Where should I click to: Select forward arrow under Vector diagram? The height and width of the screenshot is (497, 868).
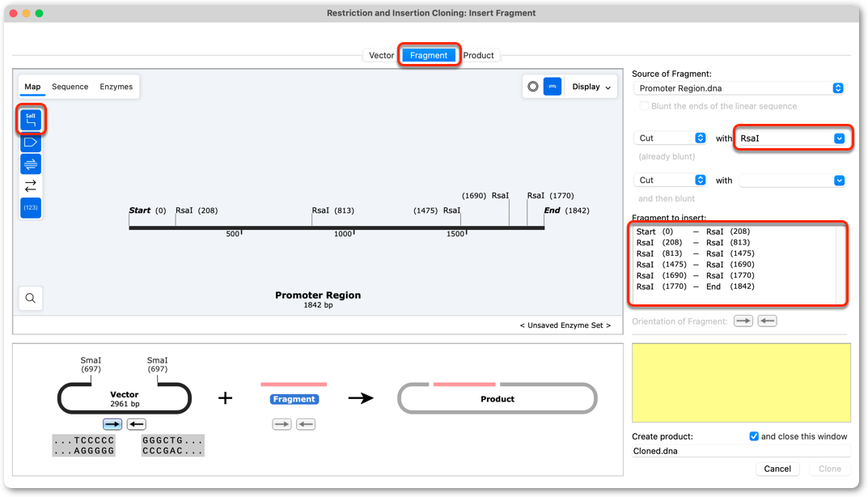(x=112, y=424)
